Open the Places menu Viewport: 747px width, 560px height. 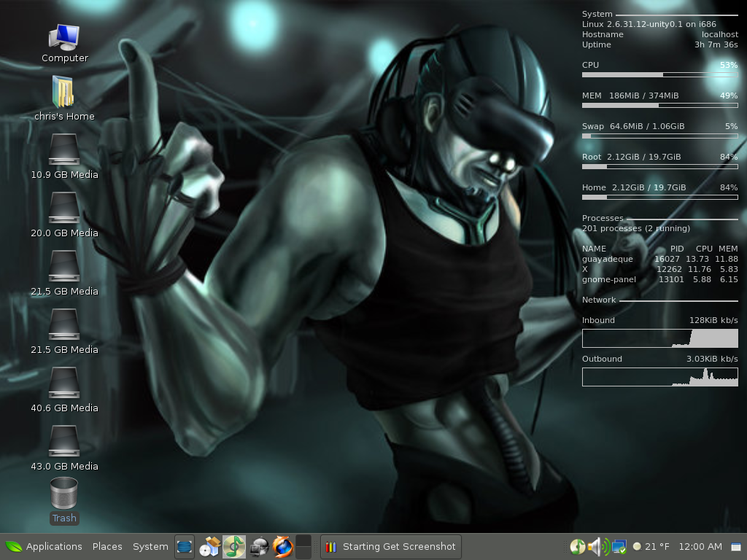tap(107, 546)
